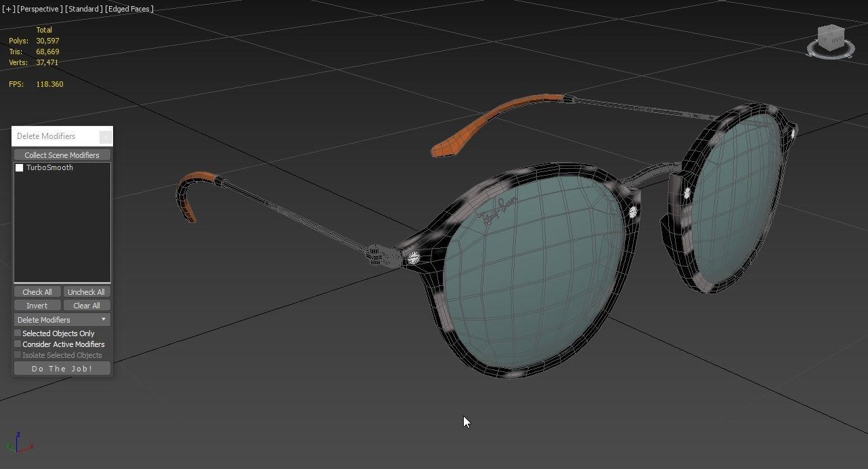Click the XYZ world axis tripod
The image size is (868, 469).
[18, 443]
